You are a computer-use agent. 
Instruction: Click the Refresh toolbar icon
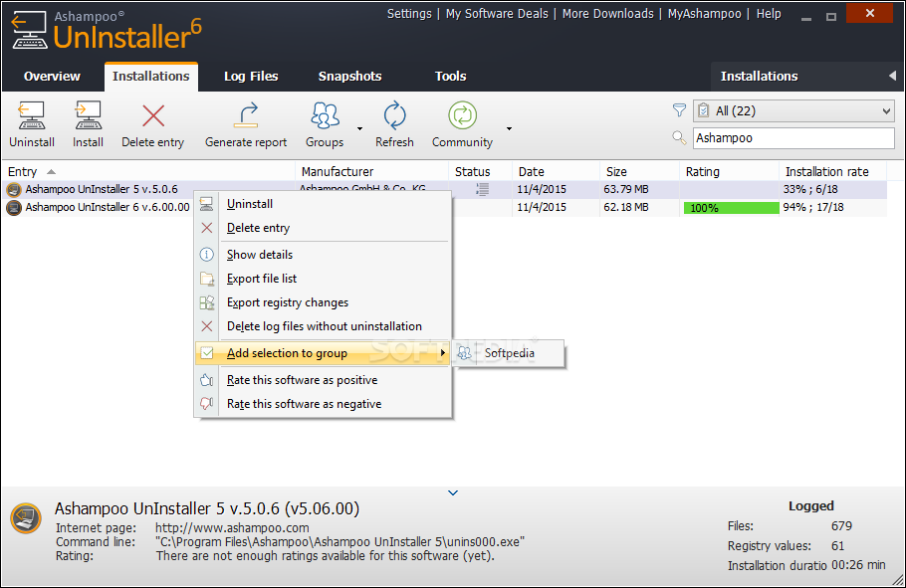pos(394,115)
